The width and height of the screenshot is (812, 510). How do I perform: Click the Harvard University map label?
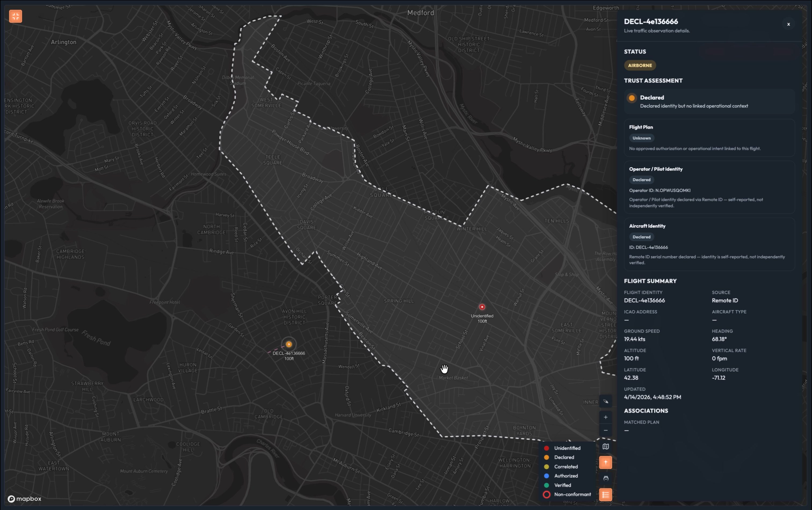(353, 415)
